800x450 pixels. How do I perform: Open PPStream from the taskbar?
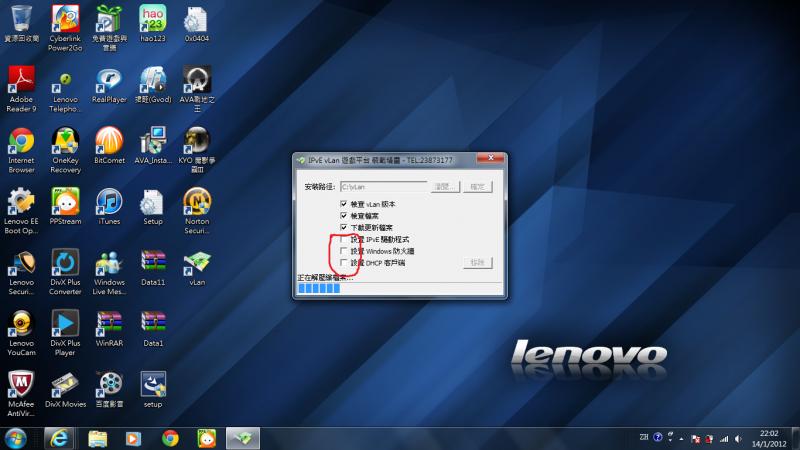(x=207, y=439)
